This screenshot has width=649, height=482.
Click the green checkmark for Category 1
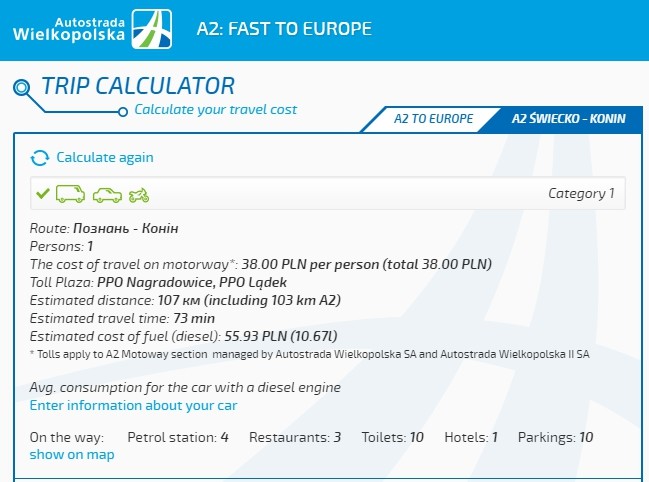point(42,193)
